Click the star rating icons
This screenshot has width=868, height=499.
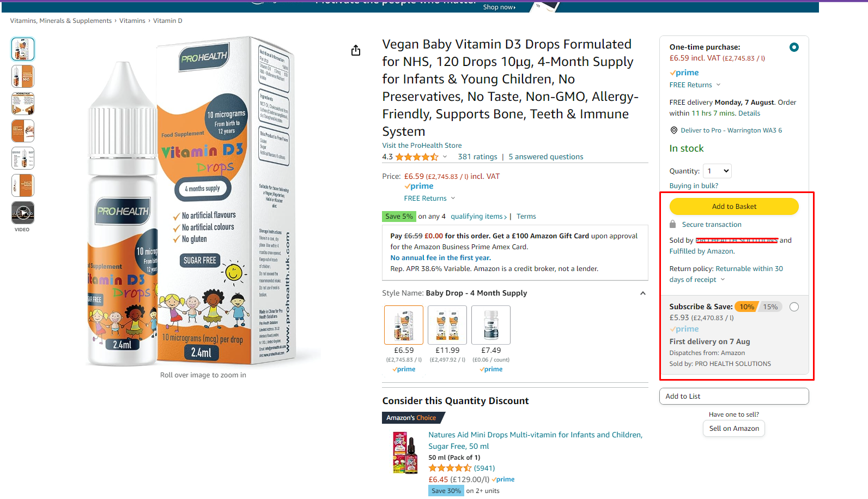click(417, 157)
